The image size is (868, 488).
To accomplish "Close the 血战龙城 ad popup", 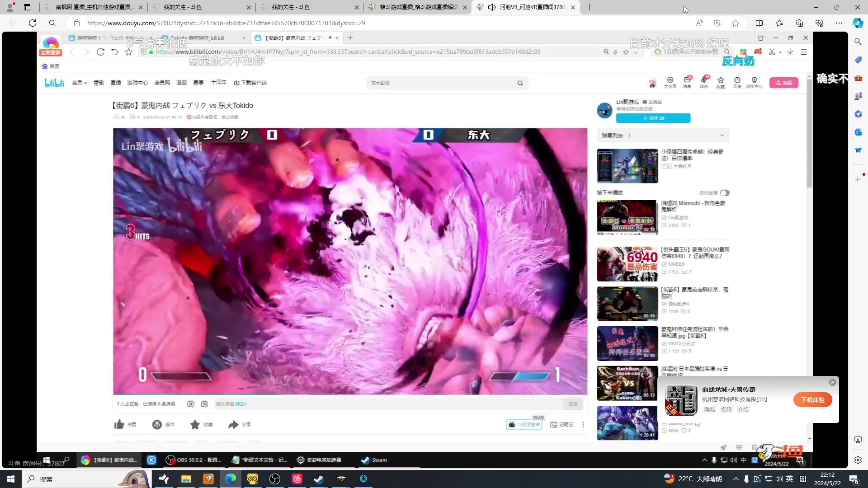I will (833, 382).
